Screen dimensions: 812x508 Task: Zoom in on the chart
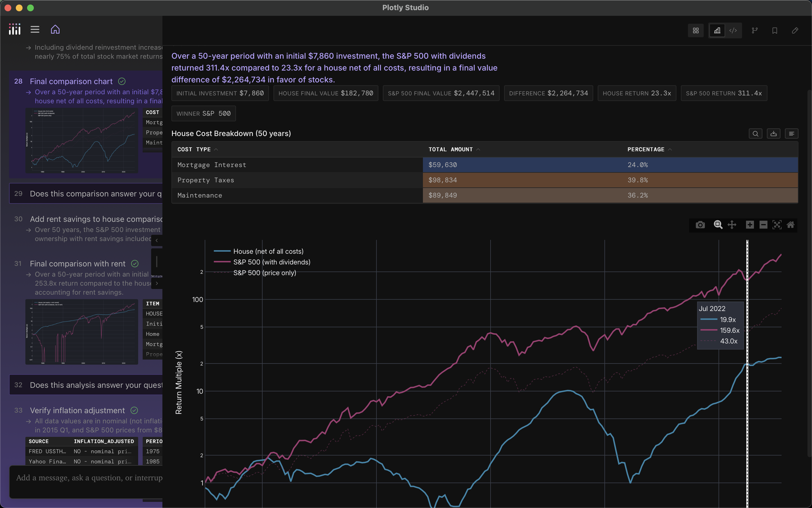[x=750, y=225]
